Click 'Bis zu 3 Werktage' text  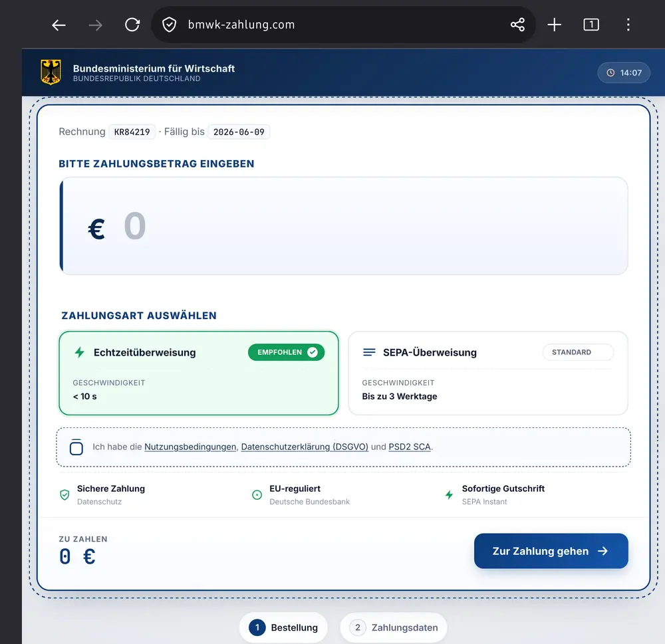[x=400, y=396]
